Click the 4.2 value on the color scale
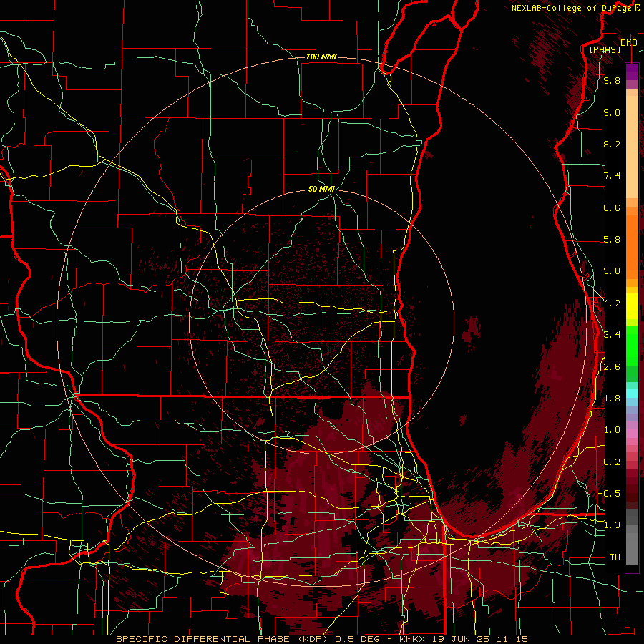This screenshot has height=644, width=644. click(x=612, y=303)
